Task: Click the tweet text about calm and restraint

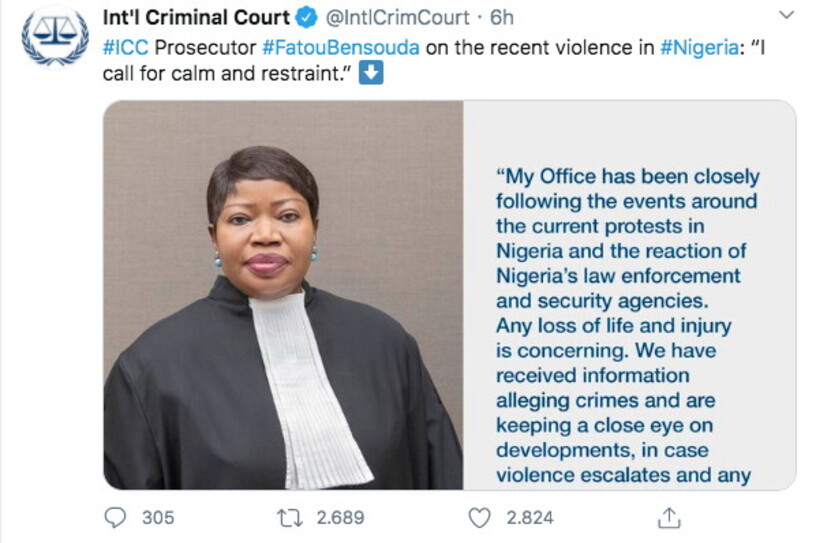Action: pos(230,75)
